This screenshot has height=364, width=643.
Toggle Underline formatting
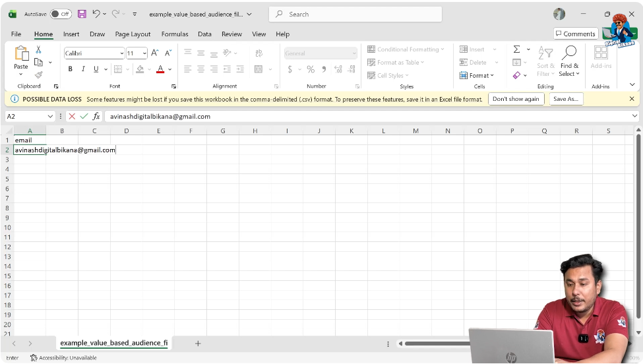[96, 69]
